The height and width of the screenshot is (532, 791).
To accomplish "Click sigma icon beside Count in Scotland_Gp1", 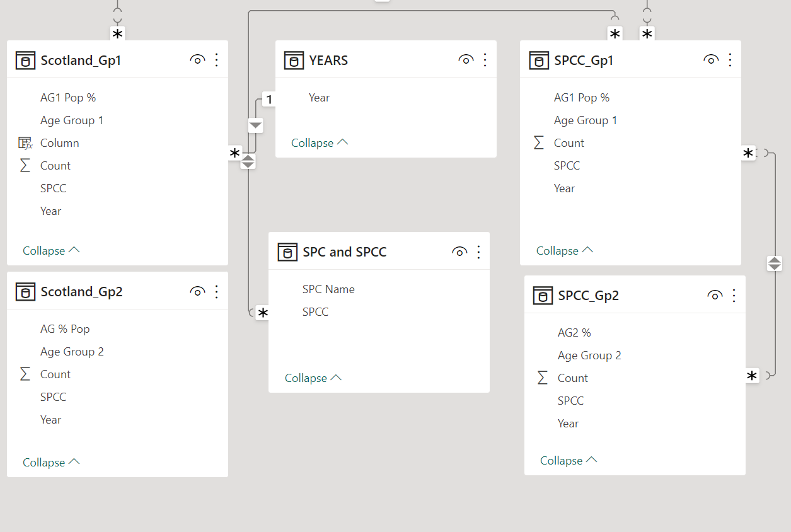I will pos(25,166).
